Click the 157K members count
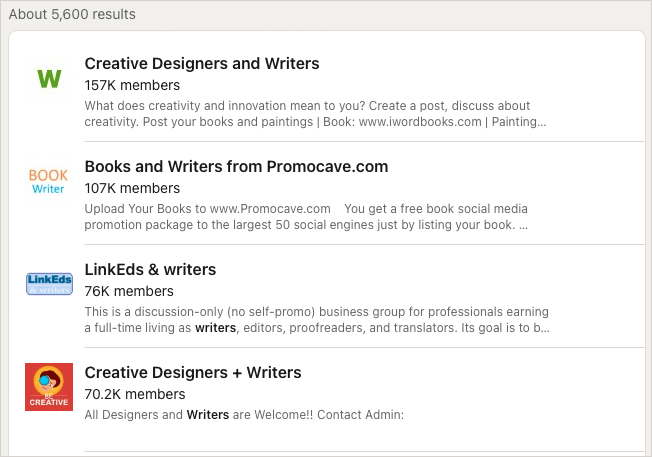This screenshot has height=457, width=652. pos(132,85)
